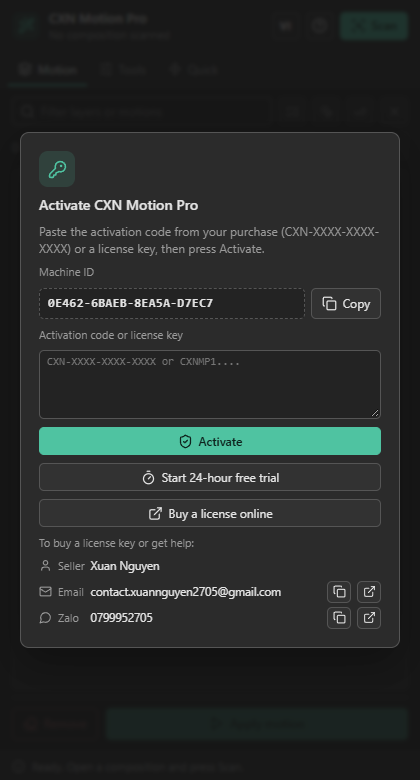Click Zalo number 0799952705

[121, 618]
